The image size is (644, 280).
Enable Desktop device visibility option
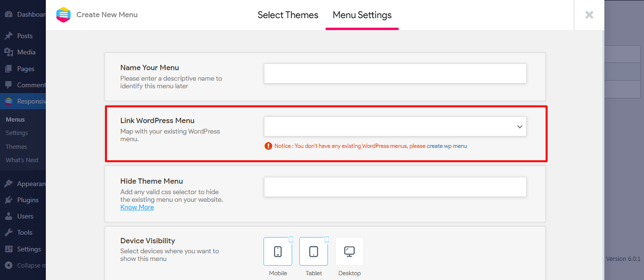(349, 251)
